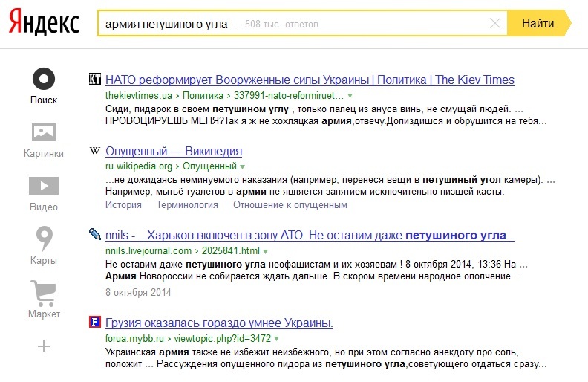Focus the search input field
The width and height of the screenshot is (588, 382).
(x=302, y=24)
